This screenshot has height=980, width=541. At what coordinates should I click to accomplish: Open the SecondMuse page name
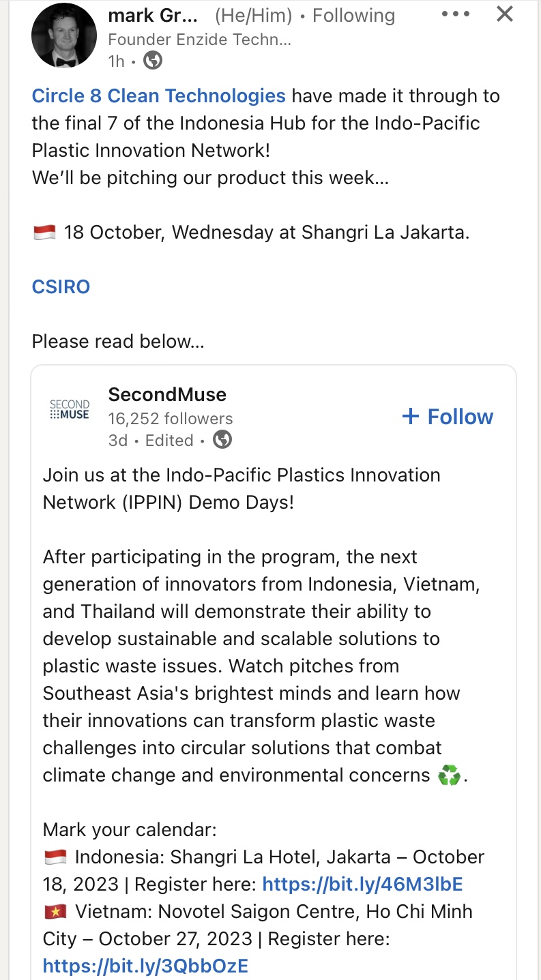[167, 394]
